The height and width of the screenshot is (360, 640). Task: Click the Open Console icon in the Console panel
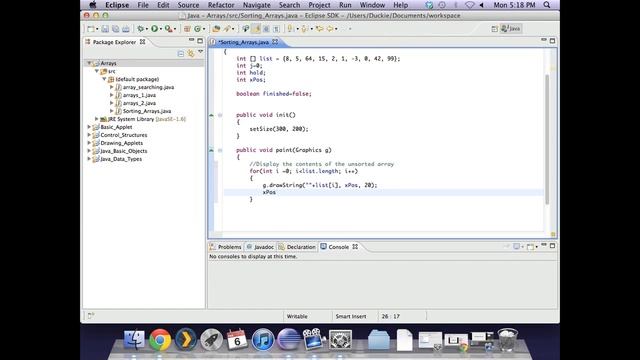pos(530,247)
